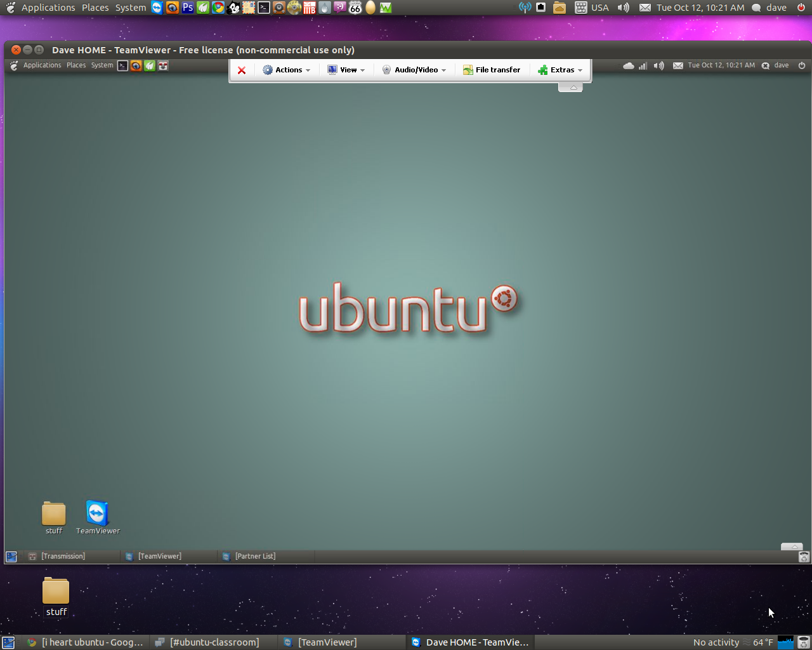The height and width of the screenshot is (650, 812).
Task: Close the remote session with the red X
Action: (x=242, y=70)
